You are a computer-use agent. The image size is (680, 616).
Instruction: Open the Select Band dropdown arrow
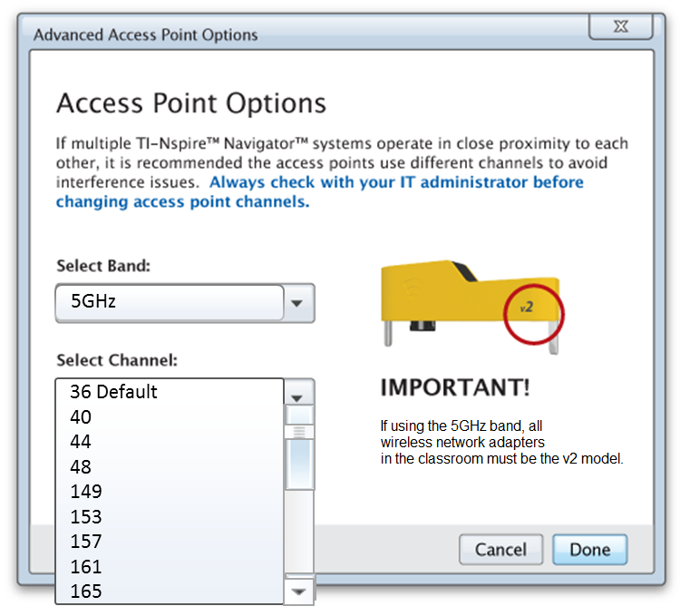coord(298,302)
